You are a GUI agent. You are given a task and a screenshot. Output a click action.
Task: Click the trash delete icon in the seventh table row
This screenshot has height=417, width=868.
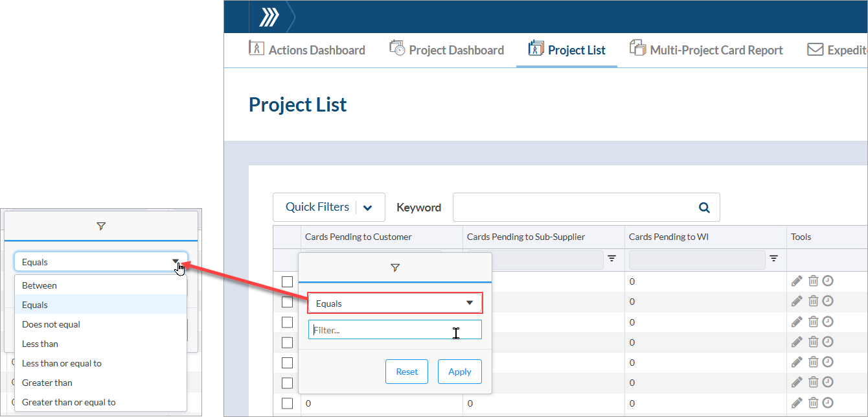coord(813,403)
